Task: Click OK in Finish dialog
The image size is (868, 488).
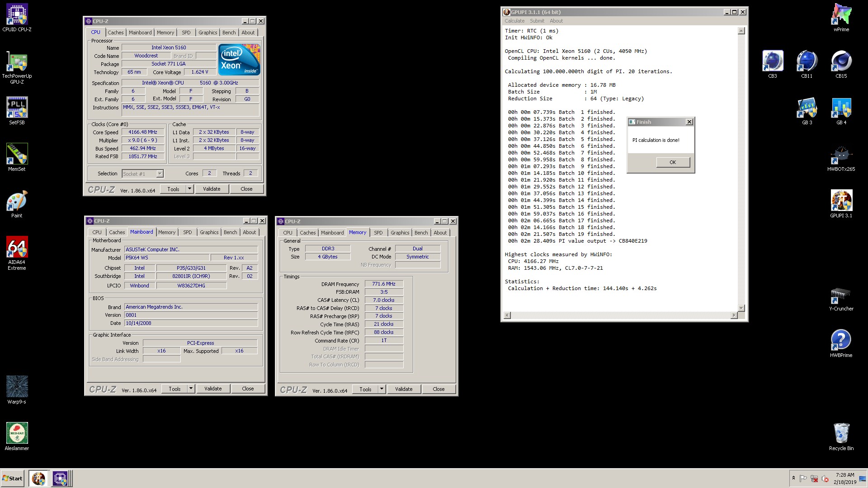Action: click(x=673, y=162)
